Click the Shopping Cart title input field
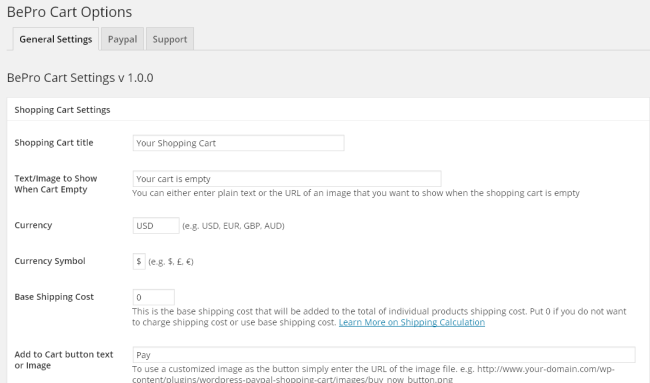Viewport: 650px width, 383px height. (238, 143)
